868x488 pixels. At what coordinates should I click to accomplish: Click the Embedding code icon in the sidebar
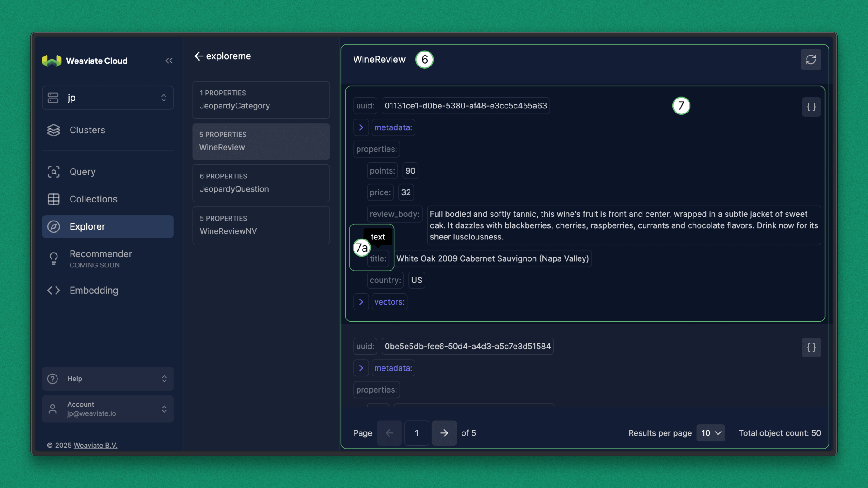pos(54,291)
